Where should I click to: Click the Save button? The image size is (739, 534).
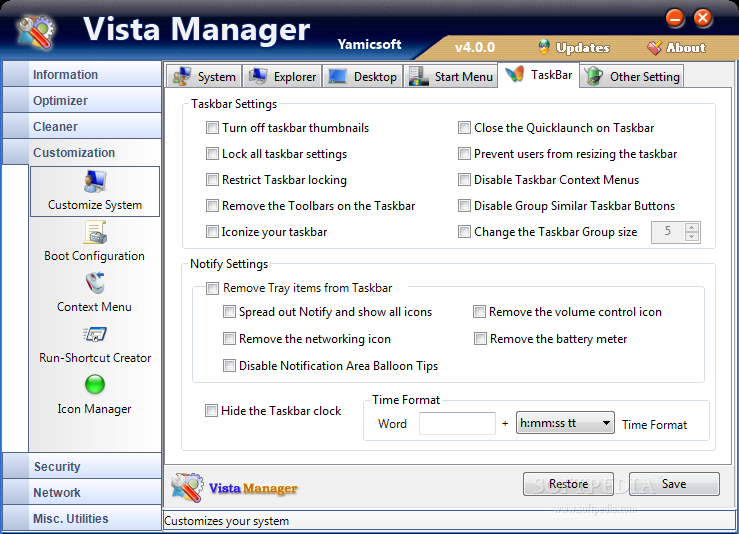674,484
